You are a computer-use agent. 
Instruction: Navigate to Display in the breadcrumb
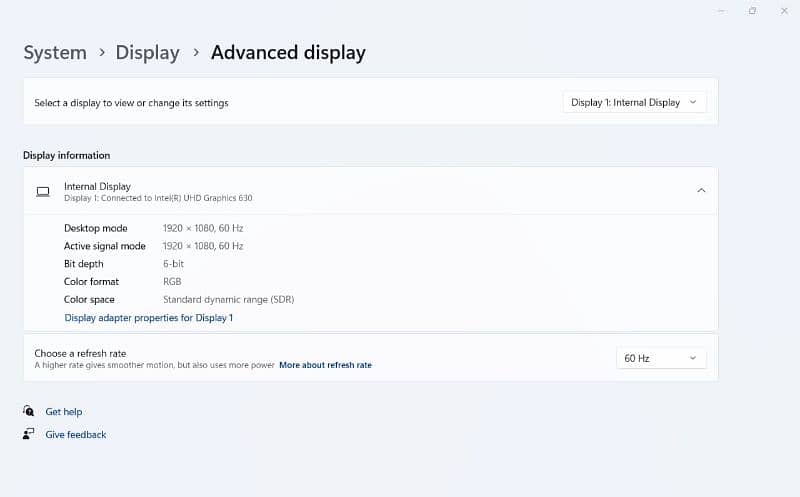(x=147, y=52)
